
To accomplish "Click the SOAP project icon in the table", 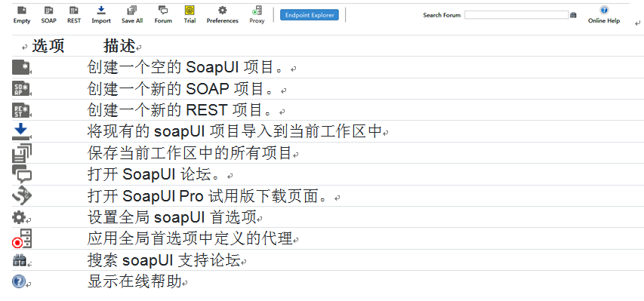I will [21, 89].
